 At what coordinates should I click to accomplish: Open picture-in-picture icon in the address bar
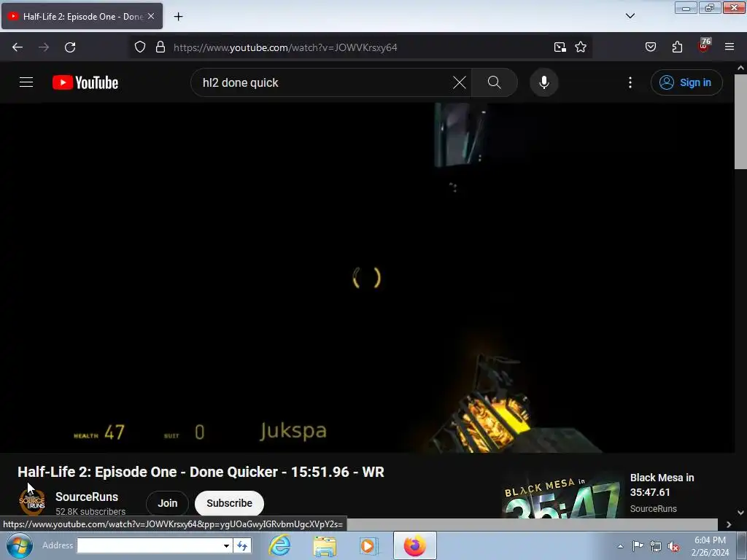[x=560, y=47]
